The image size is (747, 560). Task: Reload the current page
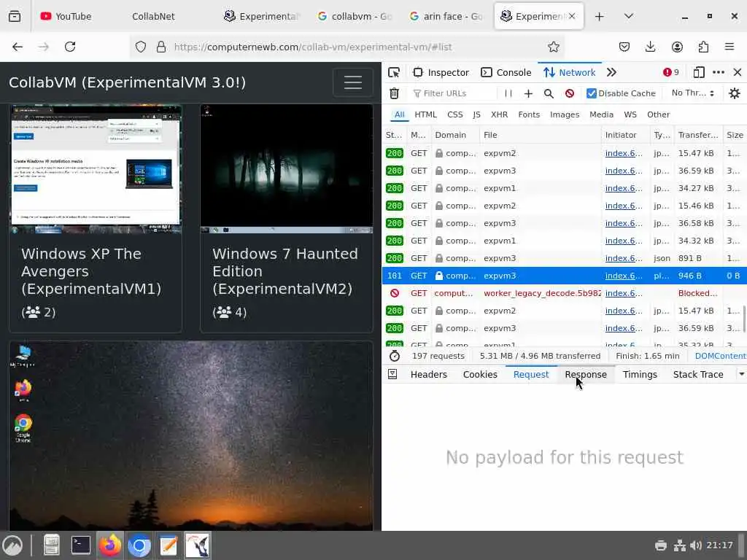[x=70, y=47]
